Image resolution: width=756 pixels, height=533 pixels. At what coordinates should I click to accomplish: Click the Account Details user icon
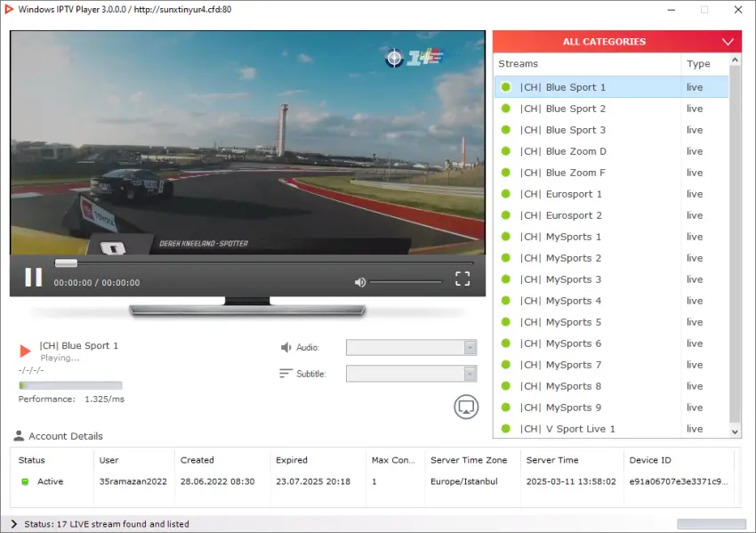tap(19, 435)
